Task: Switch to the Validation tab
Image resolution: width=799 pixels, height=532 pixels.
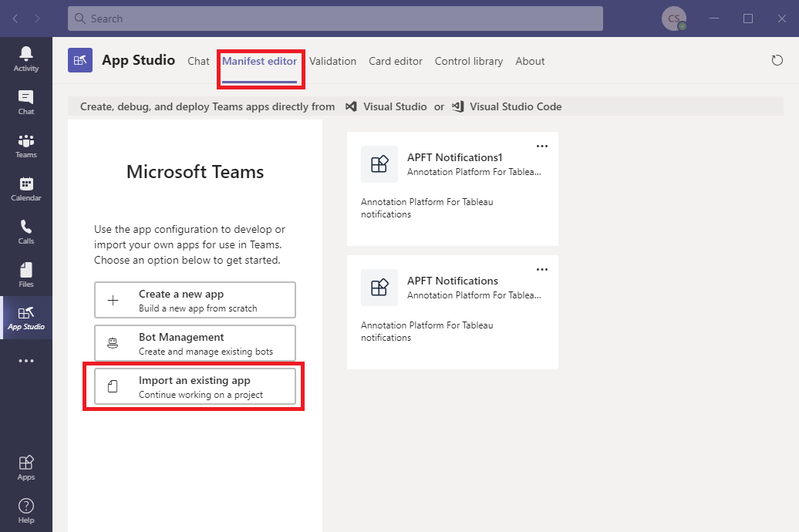Action: 332,61
